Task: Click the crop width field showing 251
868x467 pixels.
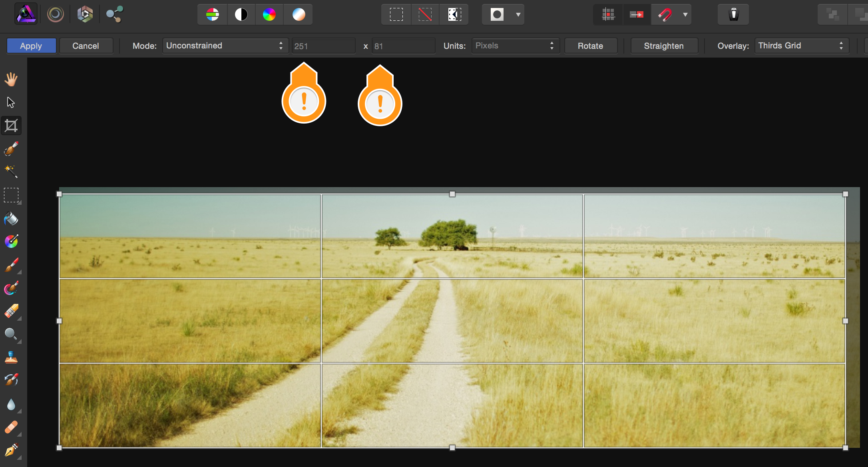Action: point(323,46)
